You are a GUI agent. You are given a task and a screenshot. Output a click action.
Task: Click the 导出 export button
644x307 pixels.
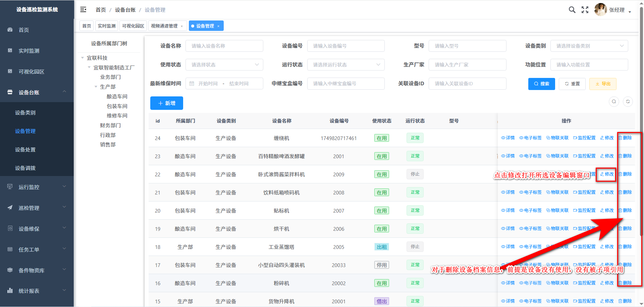[603, 84]
